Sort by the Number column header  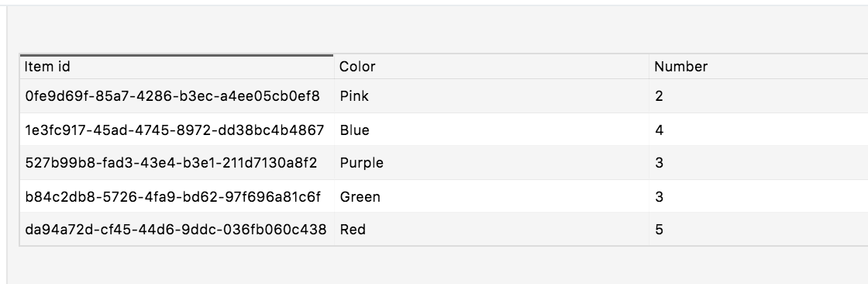[x=759, y=67]
